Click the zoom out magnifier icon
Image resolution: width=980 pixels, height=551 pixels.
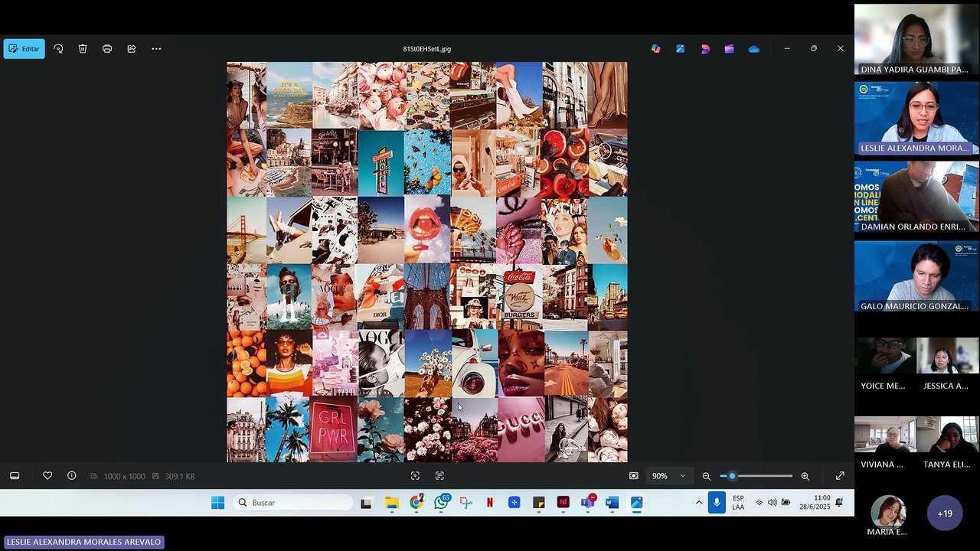coord(707,476)
